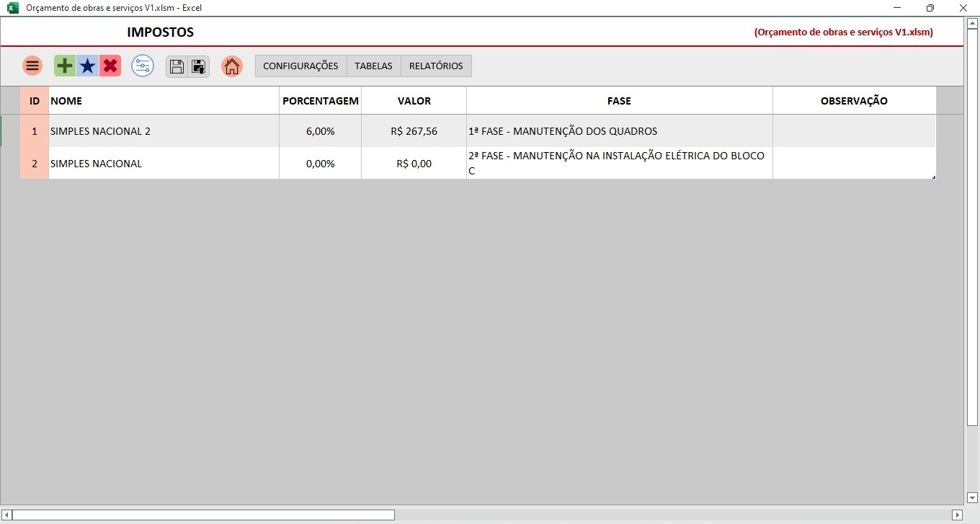This screenshot has width=980, height=524.
Task: Click the horizontal scrollbar left arrow
Action: coord(6,515)
